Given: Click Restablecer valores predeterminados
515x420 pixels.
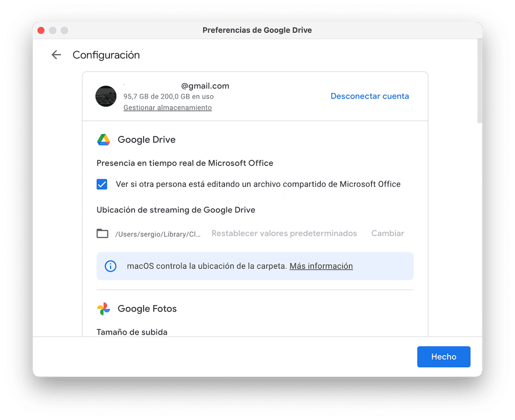Looking at the screenshot, I should point(284,234).
